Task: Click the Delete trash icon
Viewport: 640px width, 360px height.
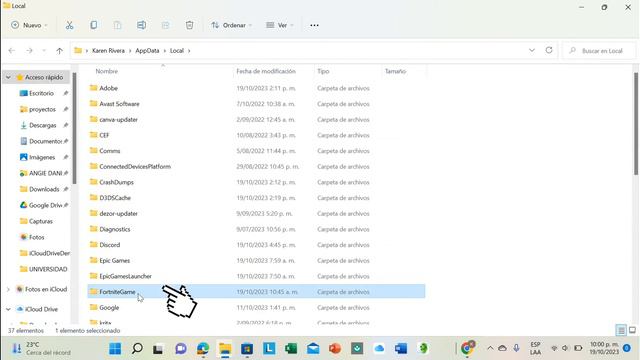Action: point(189,25)
